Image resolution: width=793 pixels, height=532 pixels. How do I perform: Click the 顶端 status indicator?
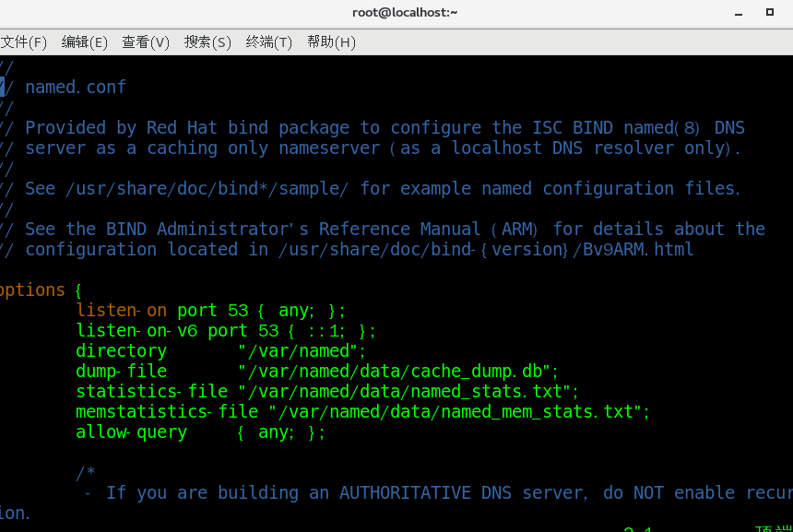(x=773, y=527)
